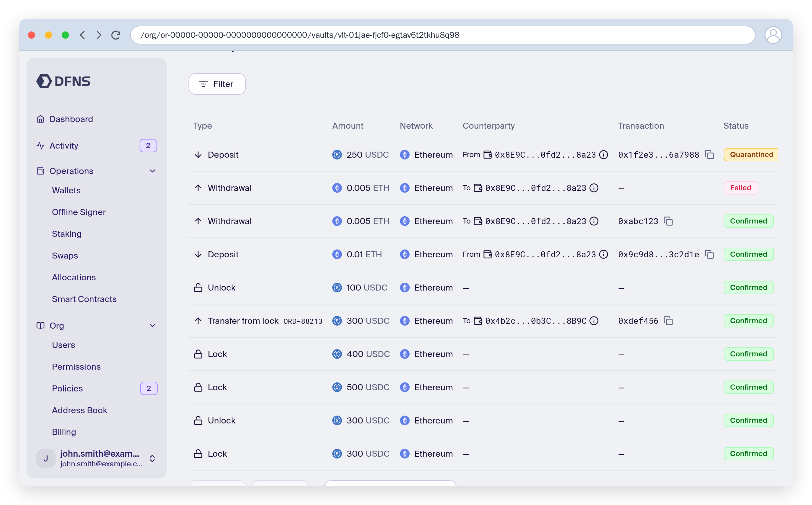Click the unlock icon on 100 USDC row

198,288
